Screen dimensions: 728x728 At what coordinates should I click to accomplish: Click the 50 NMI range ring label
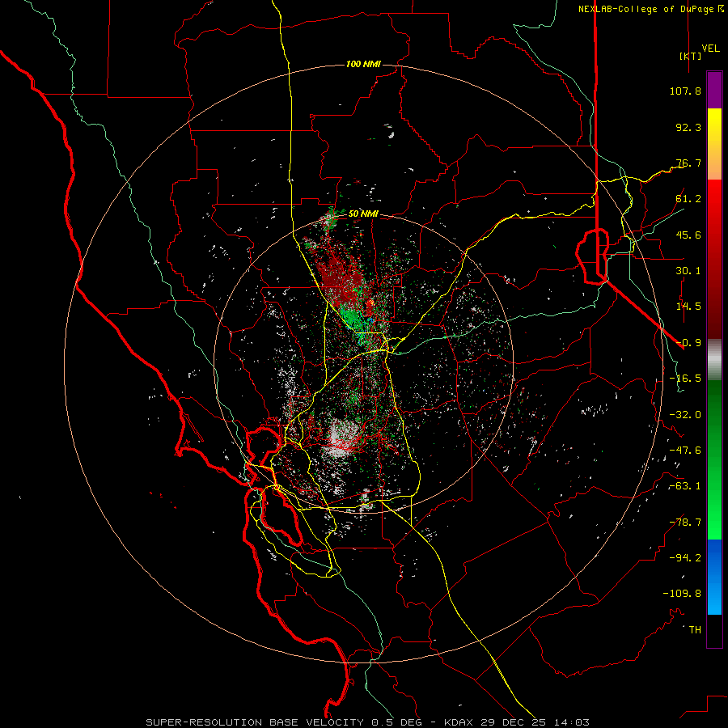click(363, 214)
